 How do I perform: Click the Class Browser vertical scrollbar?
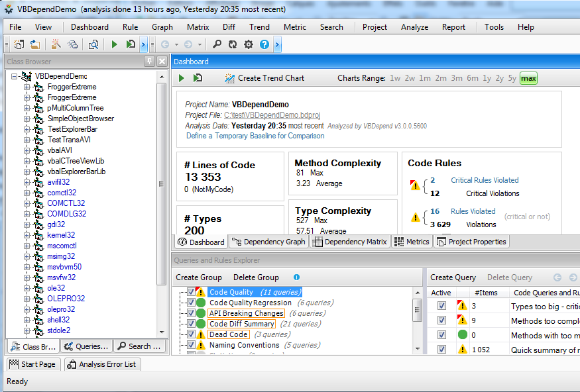pos(162,199)
